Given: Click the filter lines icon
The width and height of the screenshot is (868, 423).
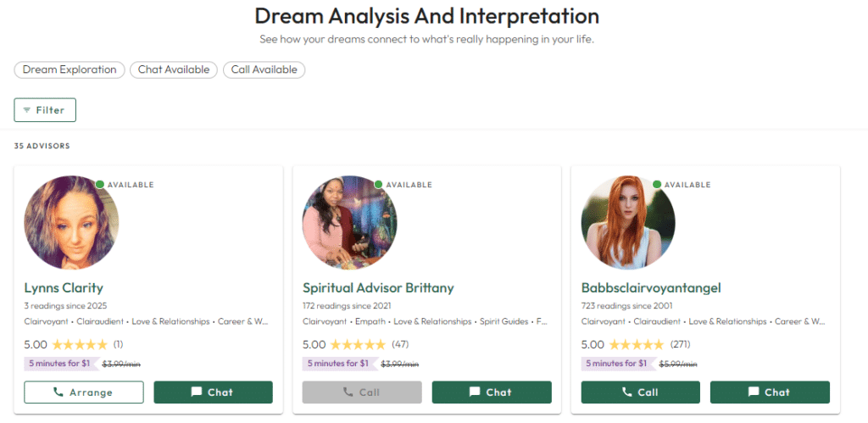Looking at the screenshot, I should (x=27, y=110).
